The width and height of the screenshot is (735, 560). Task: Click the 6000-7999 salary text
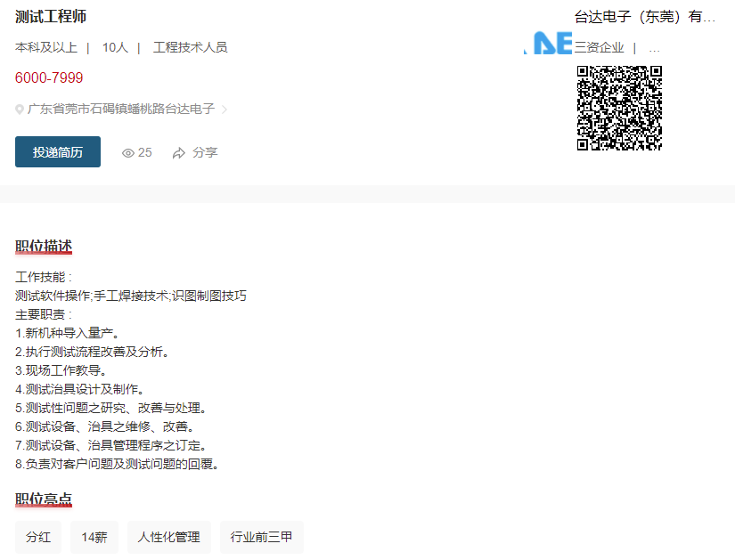(49, 78)
